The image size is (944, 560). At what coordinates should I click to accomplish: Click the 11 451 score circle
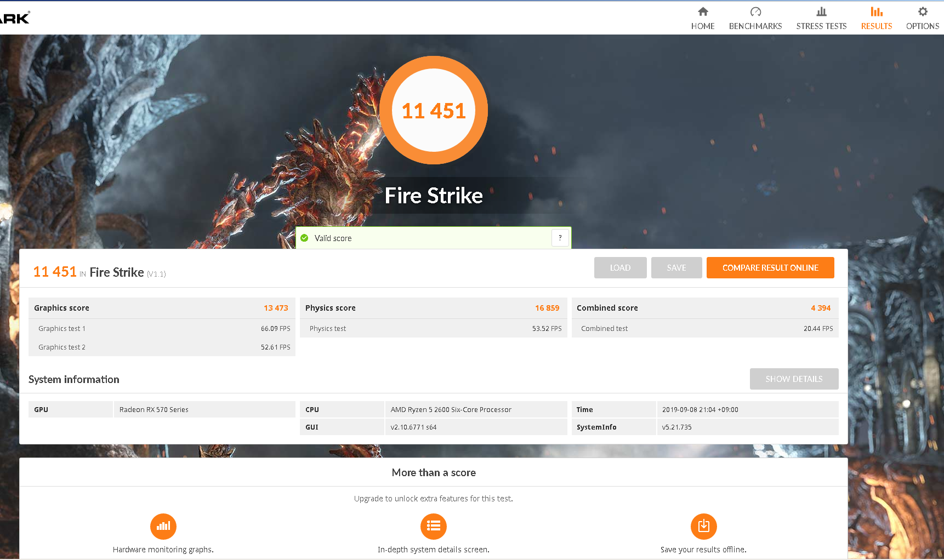[x=434, y=110]
